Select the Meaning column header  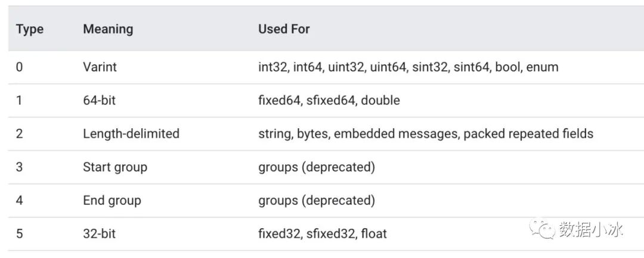click(x=108, y=29)
